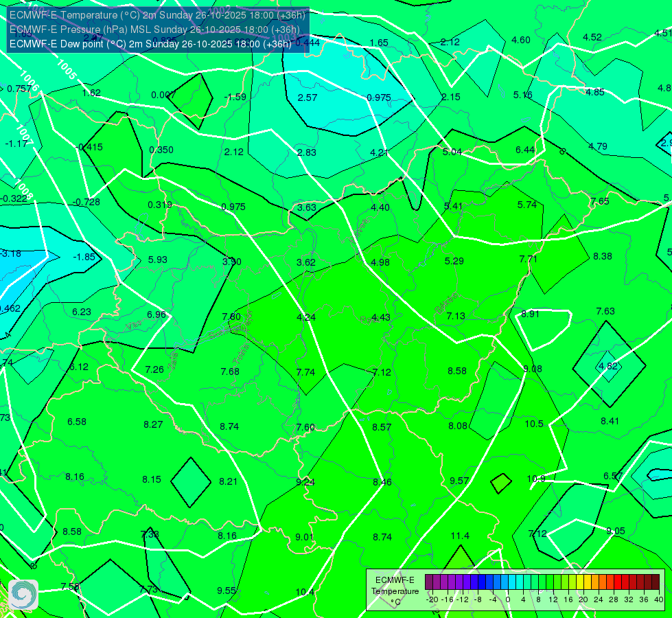The image size is (672, 618).
Task: Click the map value 7.65
Action: [x=599, y=201]
